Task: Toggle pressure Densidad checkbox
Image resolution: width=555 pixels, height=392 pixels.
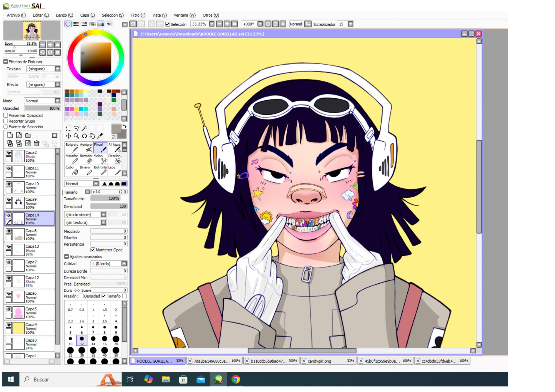Action: click(81, 296)
